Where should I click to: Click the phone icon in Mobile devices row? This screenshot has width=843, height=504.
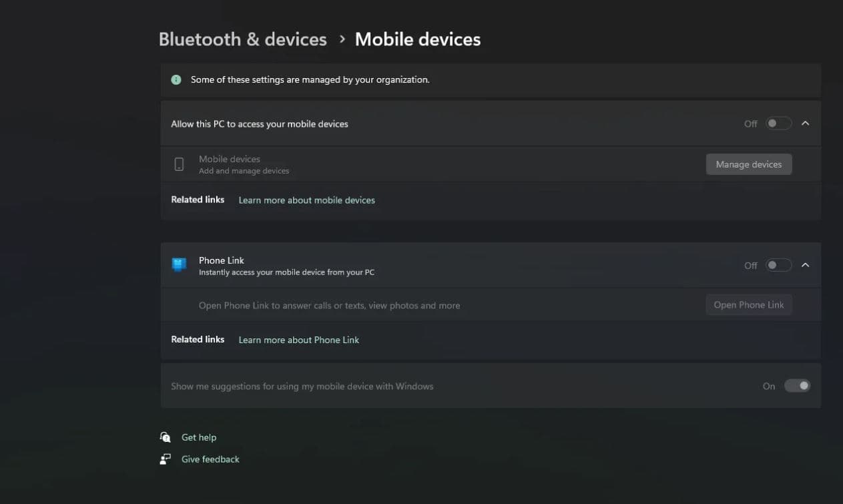point(179,164)
